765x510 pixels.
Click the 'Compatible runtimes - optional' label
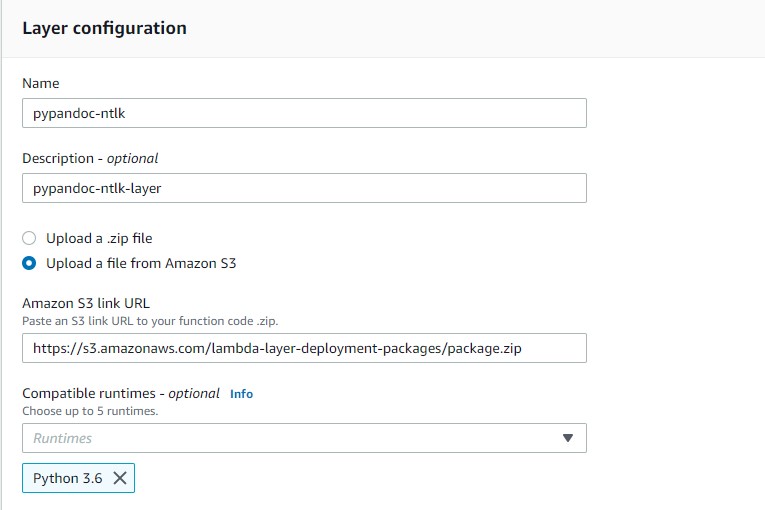click(121, 393)
